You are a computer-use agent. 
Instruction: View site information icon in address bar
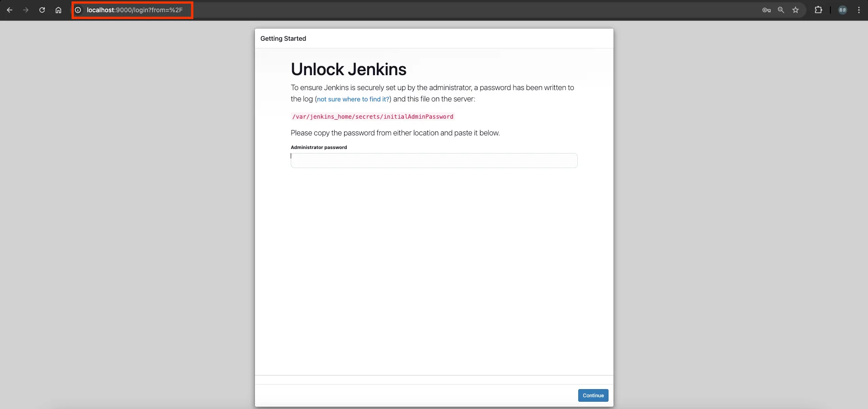tap(78, 10)
